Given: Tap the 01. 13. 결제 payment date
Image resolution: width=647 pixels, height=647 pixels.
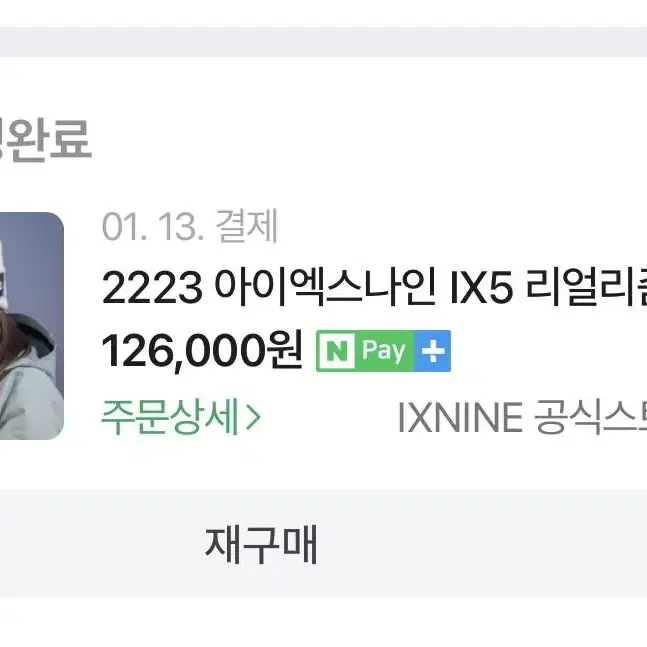Looking at the screenshot, I should point(189,227).
